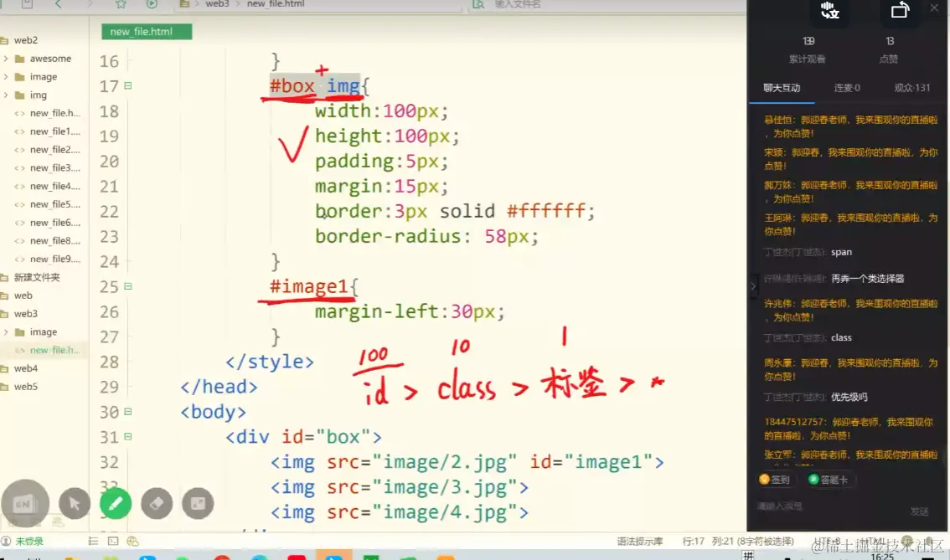
Task: Collapse the chat side panel arrow
Action: (753, 285)
